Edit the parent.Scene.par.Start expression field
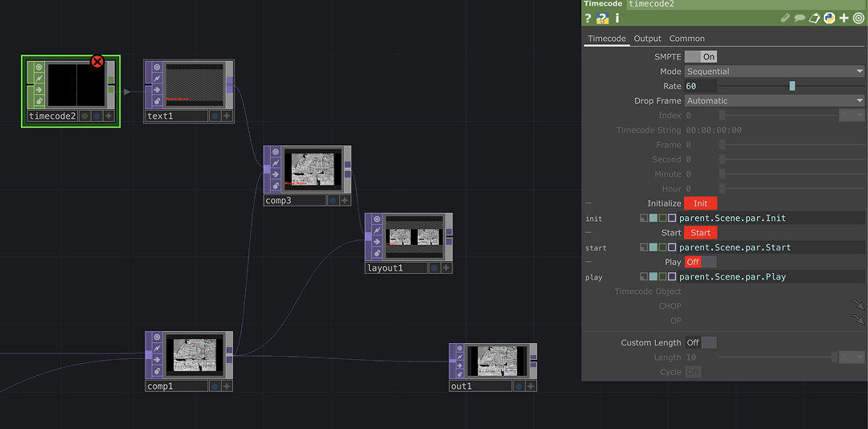The image size is (868, 429). pos(771,247)
